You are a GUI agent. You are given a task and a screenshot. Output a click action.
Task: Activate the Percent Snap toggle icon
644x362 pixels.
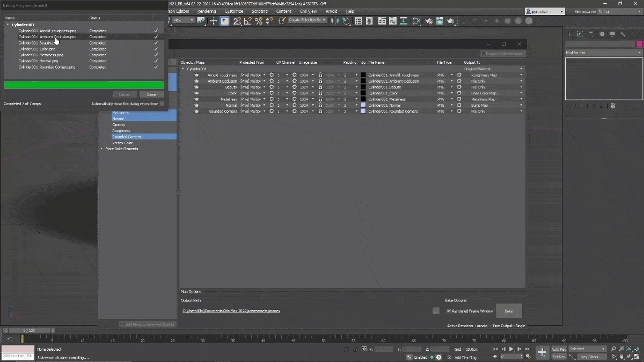pos(258,21)
